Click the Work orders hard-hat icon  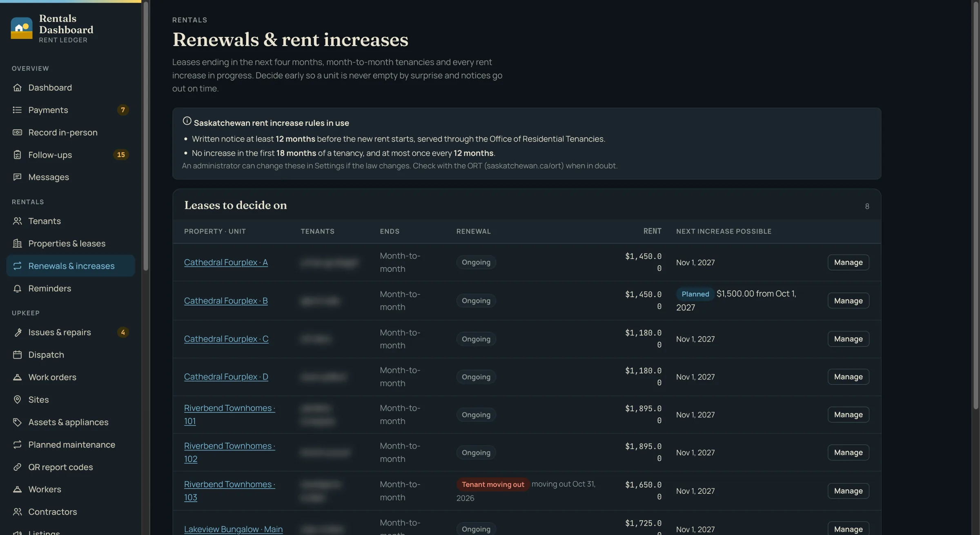17,377
